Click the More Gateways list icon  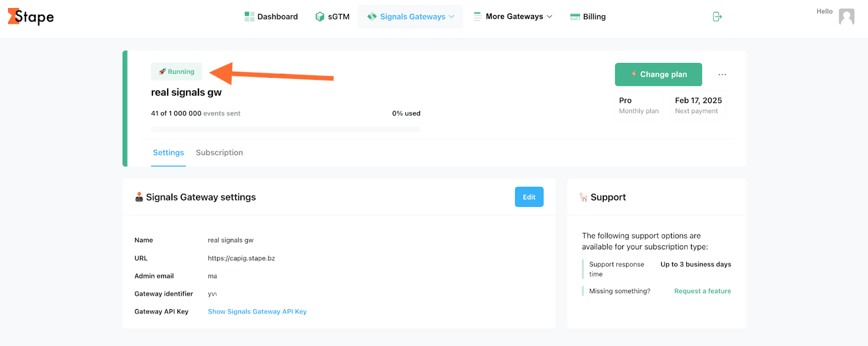pos(477,17)
